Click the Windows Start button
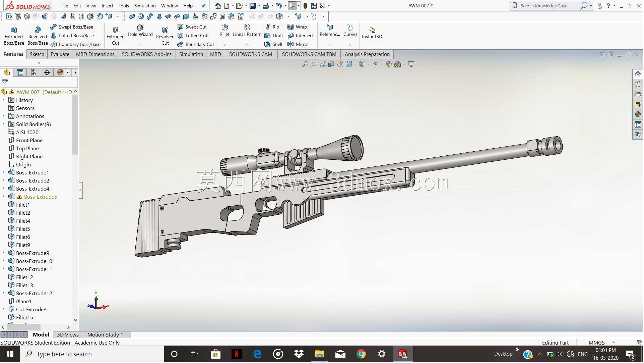Viewport: 644px width, 363px height. pos(10,354)
